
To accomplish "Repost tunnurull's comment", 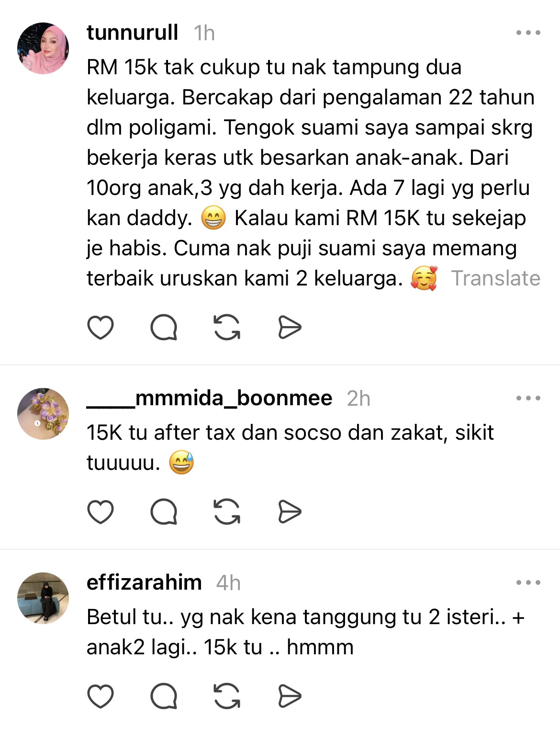I will [227, 328].
